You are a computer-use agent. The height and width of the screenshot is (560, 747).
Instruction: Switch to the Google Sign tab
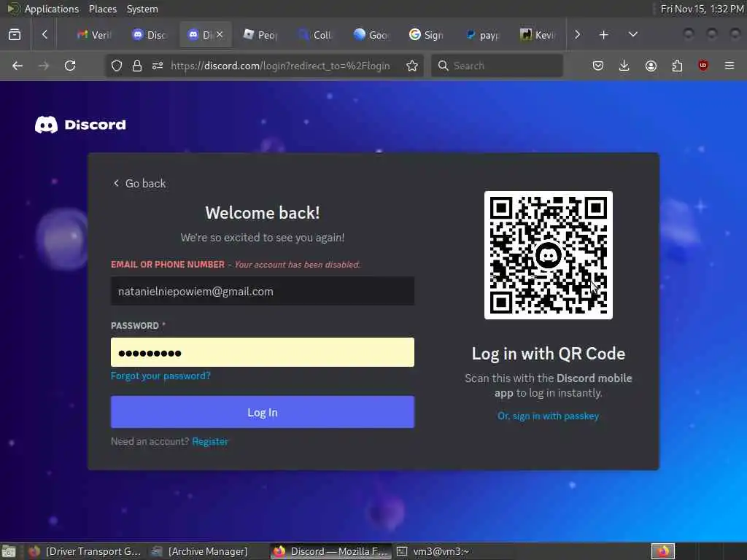(x=426, y=35)
